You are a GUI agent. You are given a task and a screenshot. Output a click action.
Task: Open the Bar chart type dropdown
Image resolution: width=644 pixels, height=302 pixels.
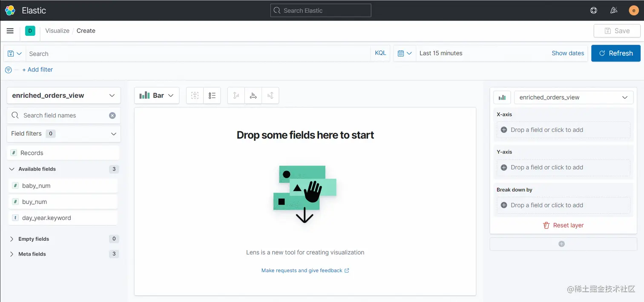click(x=157, y=95)
